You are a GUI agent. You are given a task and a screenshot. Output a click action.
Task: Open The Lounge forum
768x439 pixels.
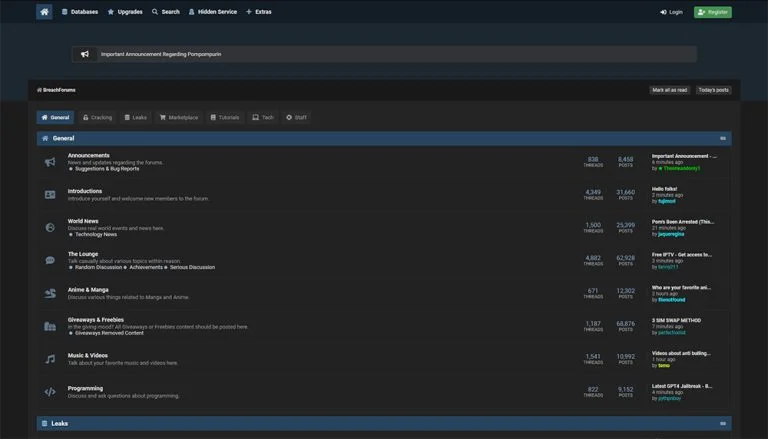83,254
